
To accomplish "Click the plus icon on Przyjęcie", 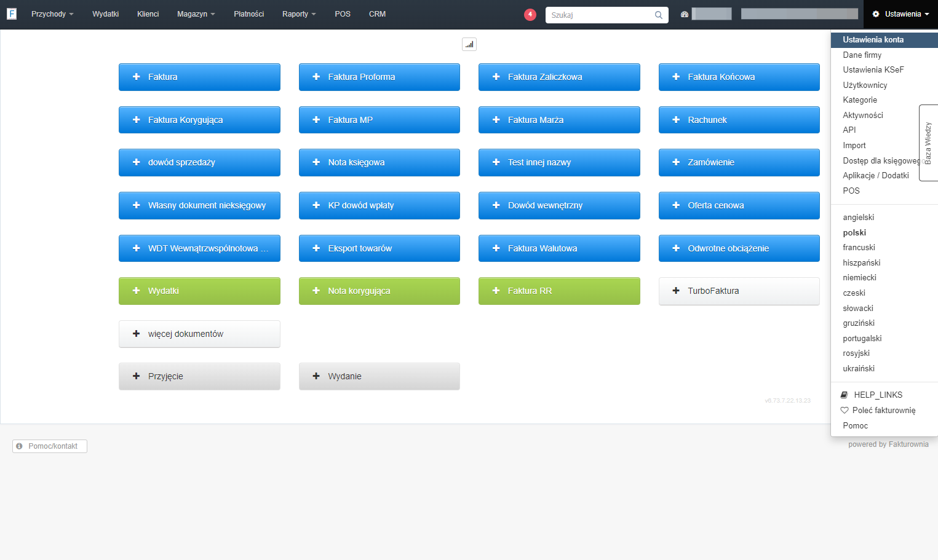I will point(137,376).
